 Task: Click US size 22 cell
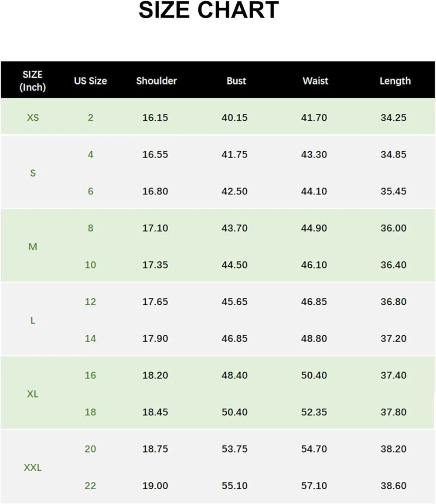[x=90, y=486]
